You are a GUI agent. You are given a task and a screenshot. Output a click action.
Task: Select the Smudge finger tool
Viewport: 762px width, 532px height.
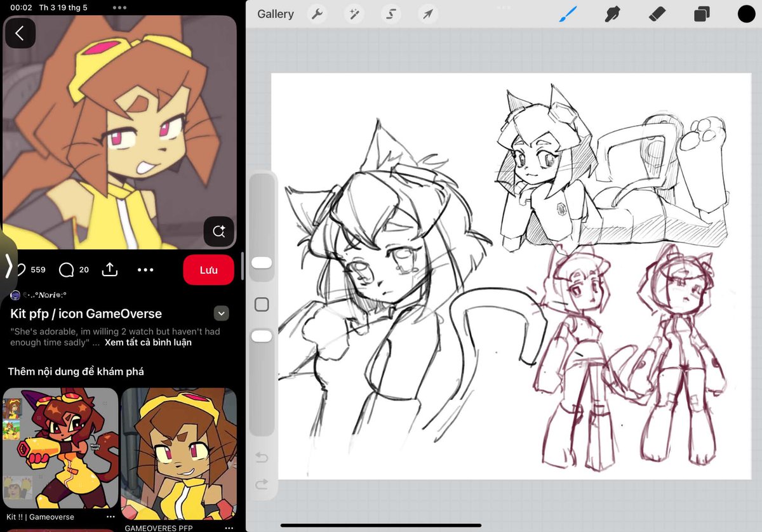pos(613,14)
